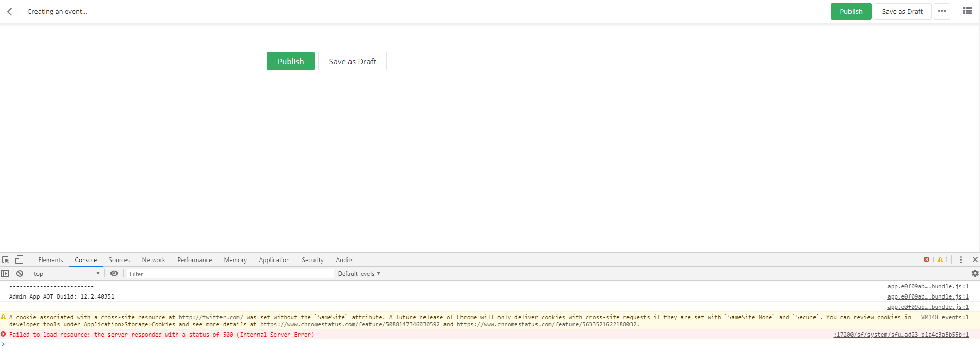
Task: Click the http://twitter.com/ link in warning
Action: click(211, 317)
